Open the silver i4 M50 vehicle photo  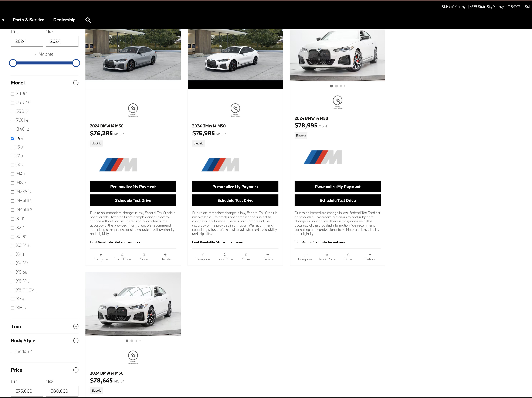click(x=133, y=55)
